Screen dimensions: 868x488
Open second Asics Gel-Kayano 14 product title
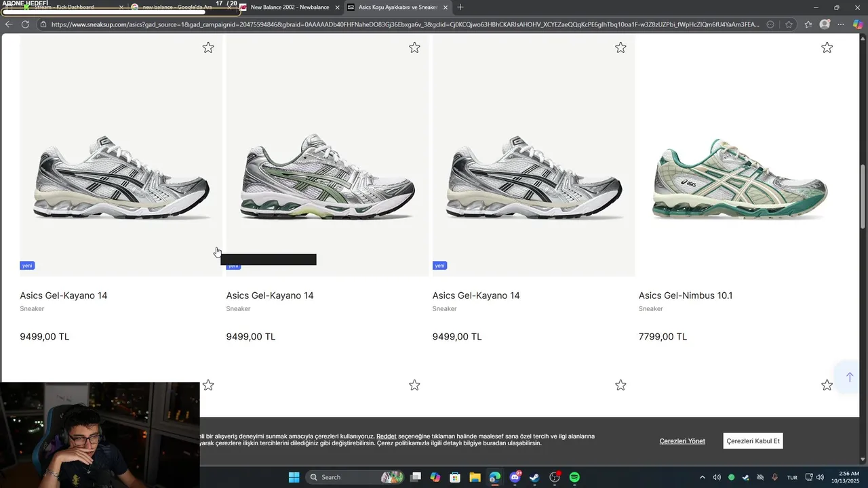(x=270, y=296)
